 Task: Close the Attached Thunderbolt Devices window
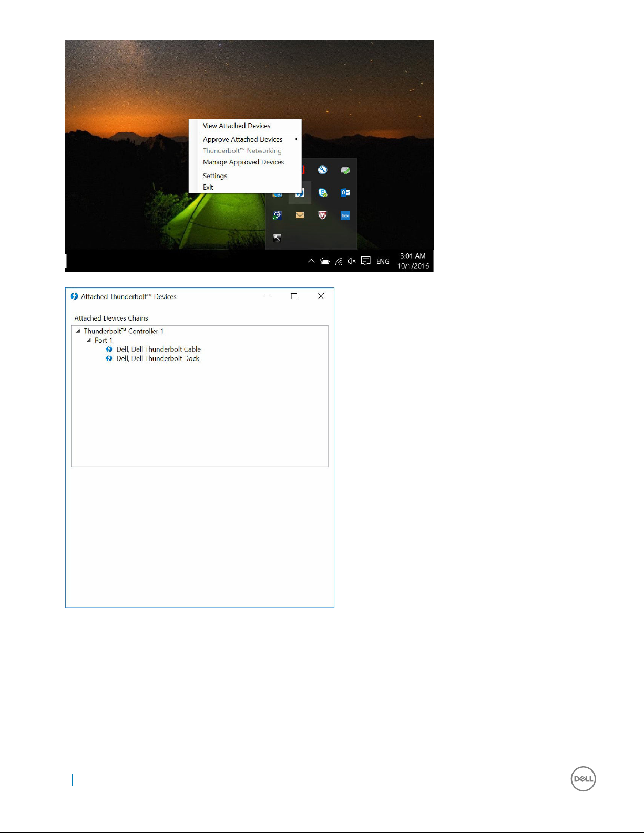coord(321,296)
